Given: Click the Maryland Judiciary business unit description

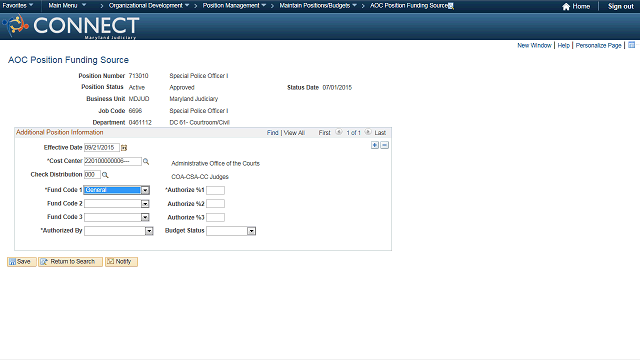Looking at the screenshot, I should click(x=194, y=99).
